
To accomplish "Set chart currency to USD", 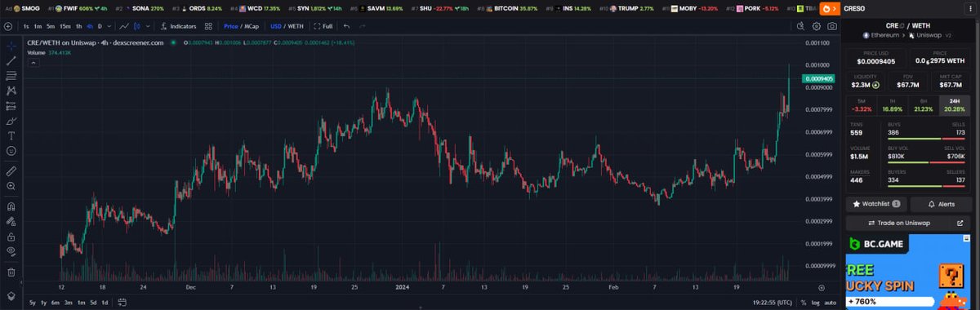I will click(x=276, y=26).
